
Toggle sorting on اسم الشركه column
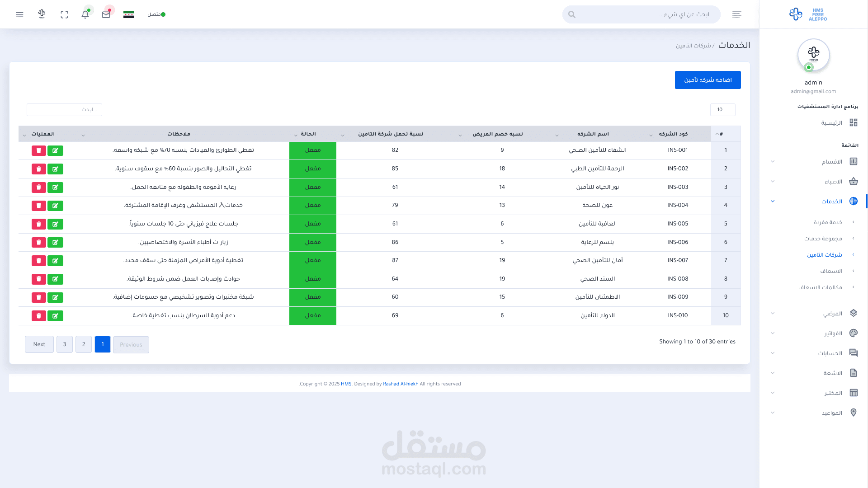593,134
